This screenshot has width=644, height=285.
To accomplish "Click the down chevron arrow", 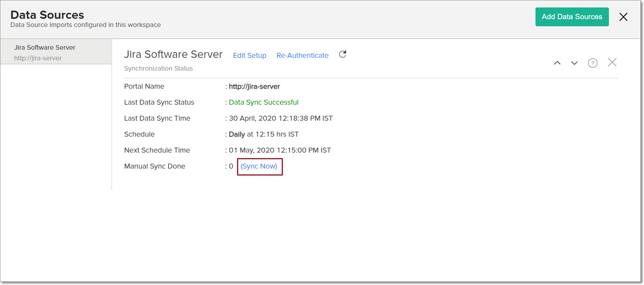I will pyautogui.click(x=574, y=63).
